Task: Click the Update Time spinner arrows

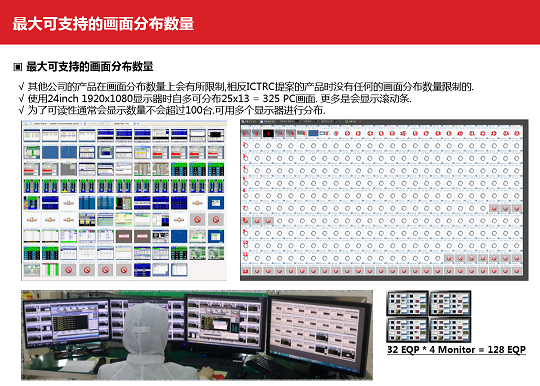Action: (133, 123)
